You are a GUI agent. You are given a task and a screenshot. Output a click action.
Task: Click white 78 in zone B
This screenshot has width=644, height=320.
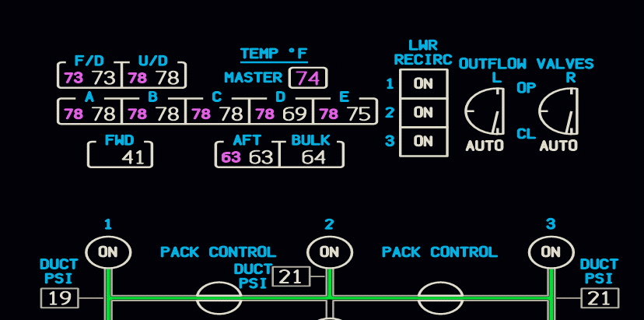(167, 114)
